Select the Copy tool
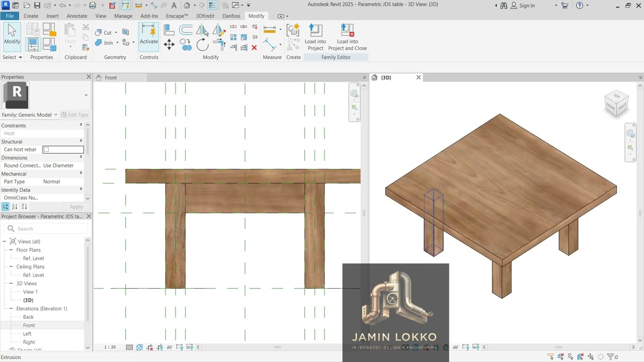Screen dimensions: 644x362 (x=186, y=45)
